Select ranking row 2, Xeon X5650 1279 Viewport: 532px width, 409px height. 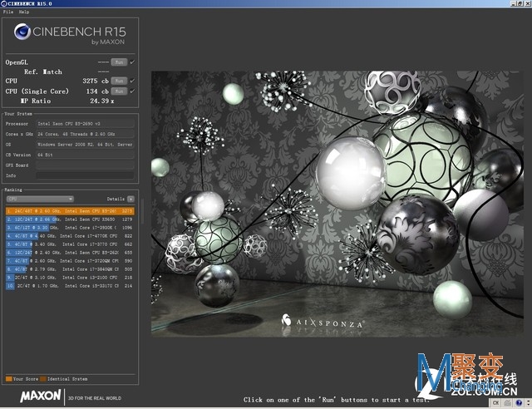[70, 219]
